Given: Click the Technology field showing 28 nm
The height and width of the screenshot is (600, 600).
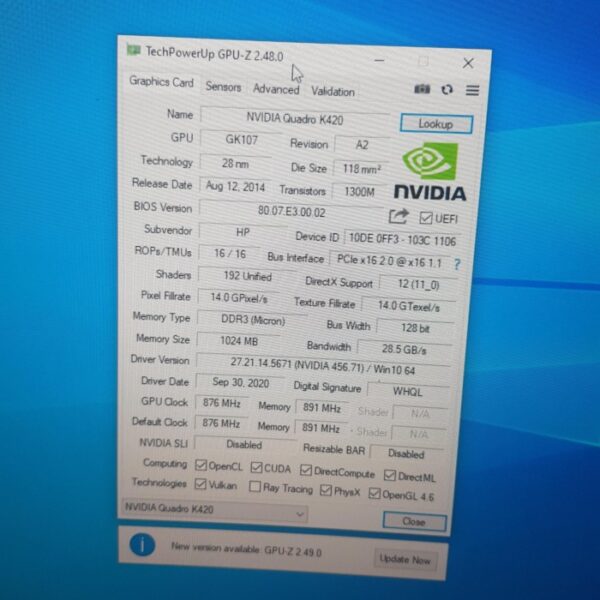Looking at the screenshot, I should pyautogui.click(x=235, y=163).
